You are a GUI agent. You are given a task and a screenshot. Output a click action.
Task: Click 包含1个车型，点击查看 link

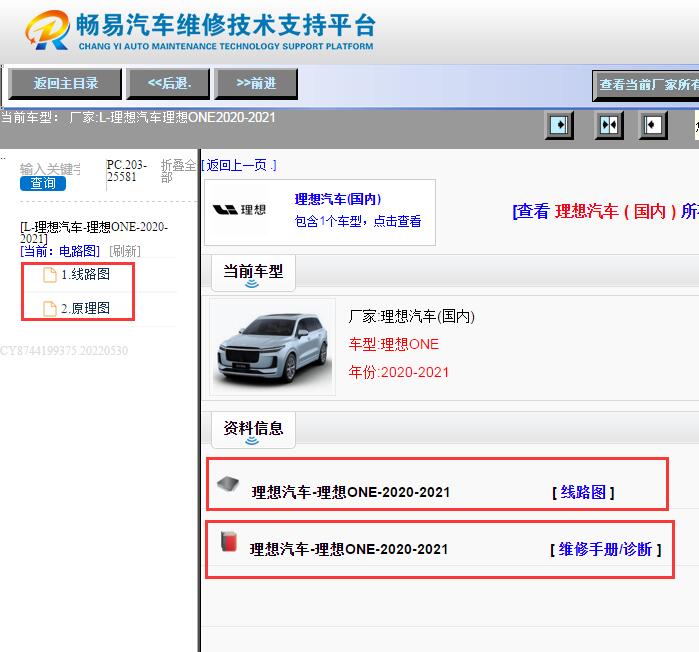pos(358,221)
